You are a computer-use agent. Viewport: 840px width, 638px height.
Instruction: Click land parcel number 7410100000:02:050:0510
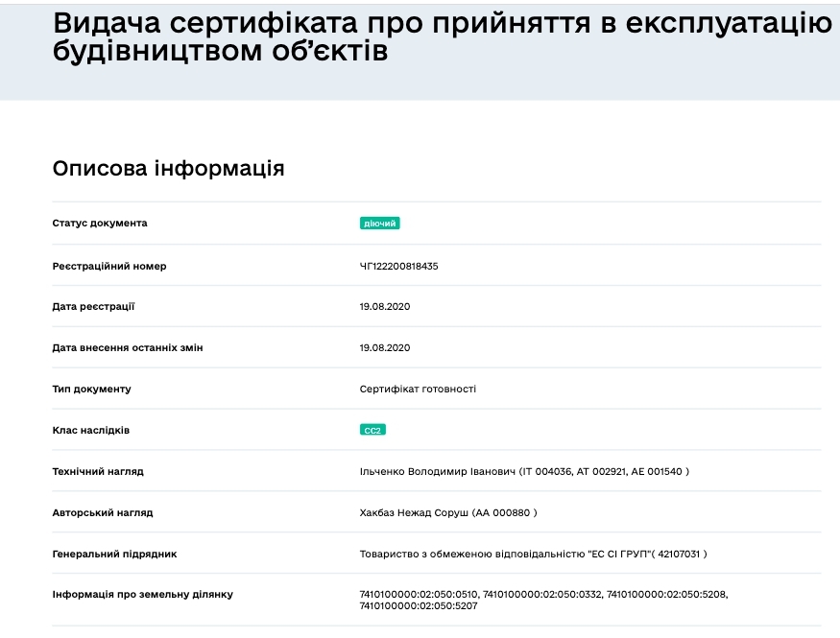[418, 594]
